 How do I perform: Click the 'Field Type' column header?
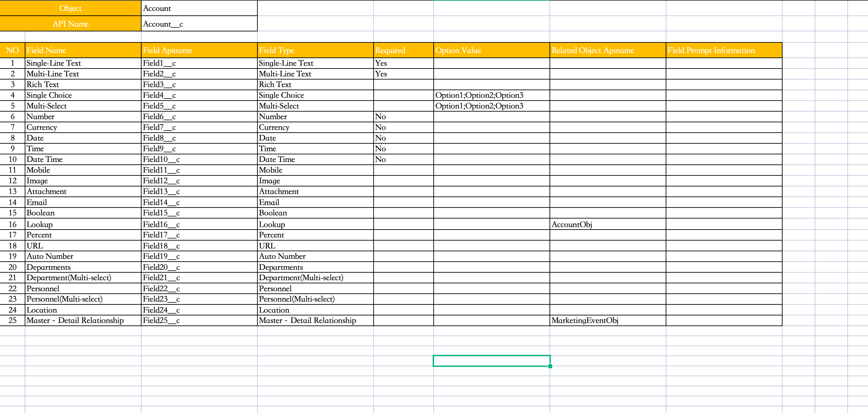(315, 50)
